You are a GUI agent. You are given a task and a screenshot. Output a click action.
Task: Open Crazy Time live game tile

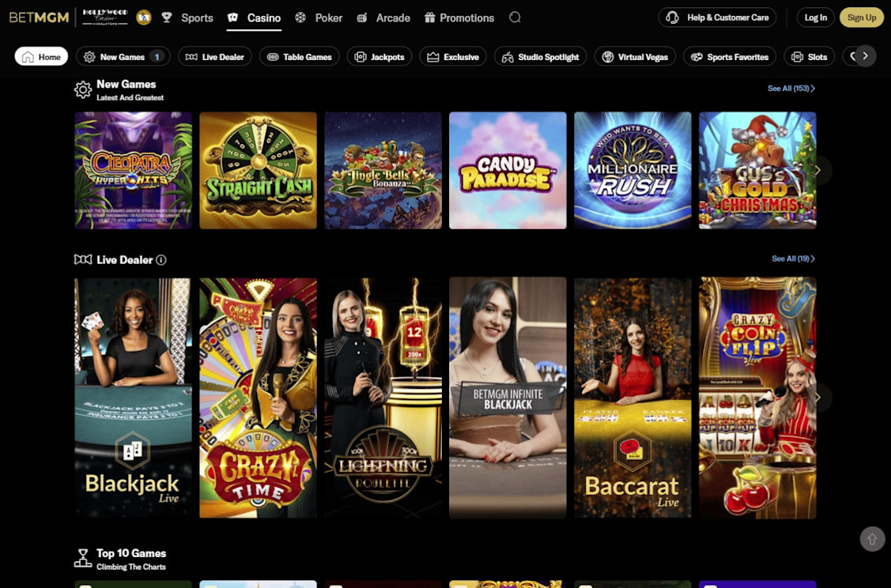click(x=258, y=398)
